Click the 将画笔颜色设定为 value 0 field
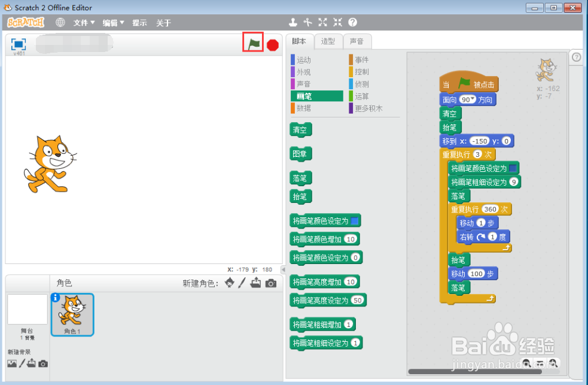This screenshot has height=385, width=588. coord(355,257)
